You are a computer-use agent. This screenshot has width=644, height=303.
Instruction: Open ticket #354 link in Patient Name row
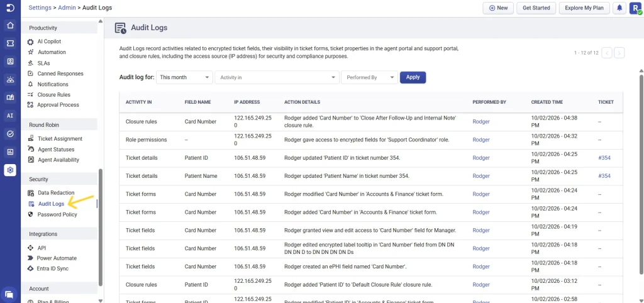pos(604,176)
